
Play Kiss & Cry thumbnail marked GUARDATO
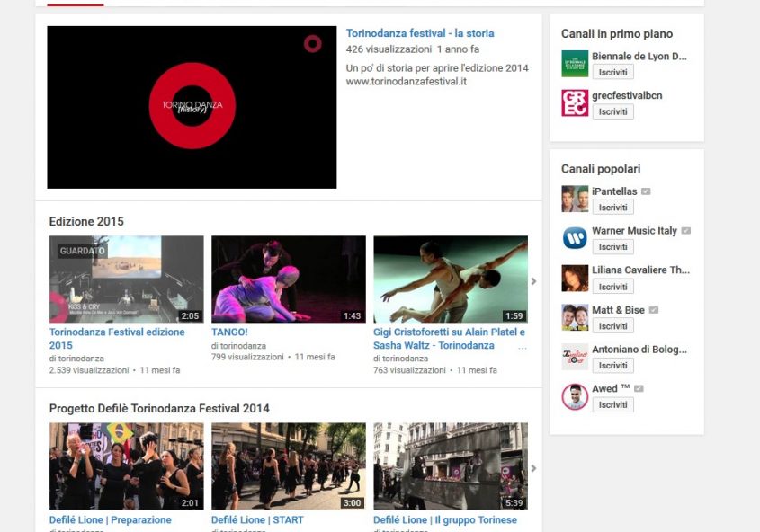127,279
